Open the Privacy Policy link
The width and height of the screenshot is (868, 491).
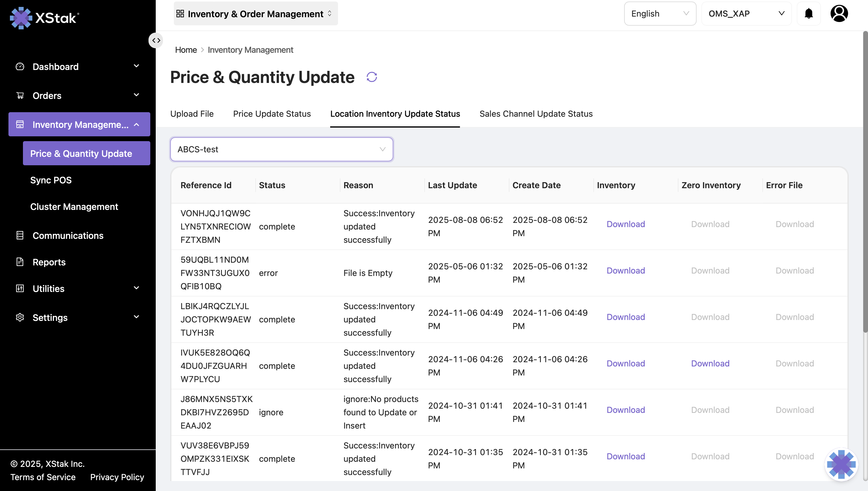117,477
